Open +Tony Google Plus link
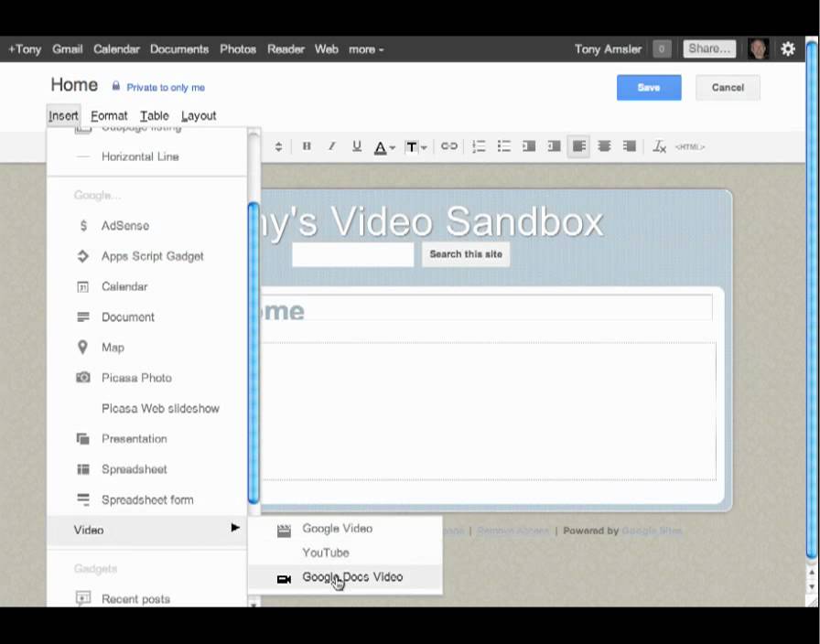The image size is (820, 644). (25, 49)
